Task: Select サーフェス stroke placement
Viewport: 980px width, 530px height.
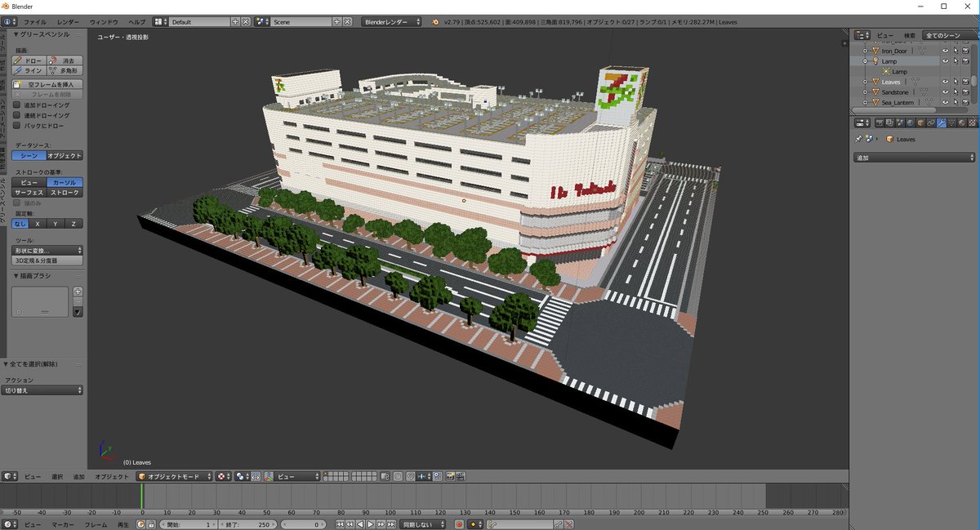Action: pyautogui.click(x=29, y=193)
